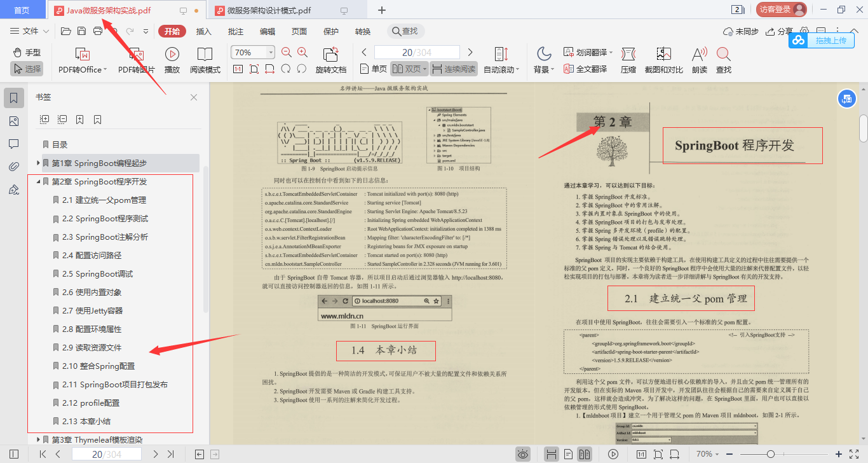This screenshot has width=868, height=463.
Task: Open the 划词翻译 dropdown arrow
Action: pos(611,53)
